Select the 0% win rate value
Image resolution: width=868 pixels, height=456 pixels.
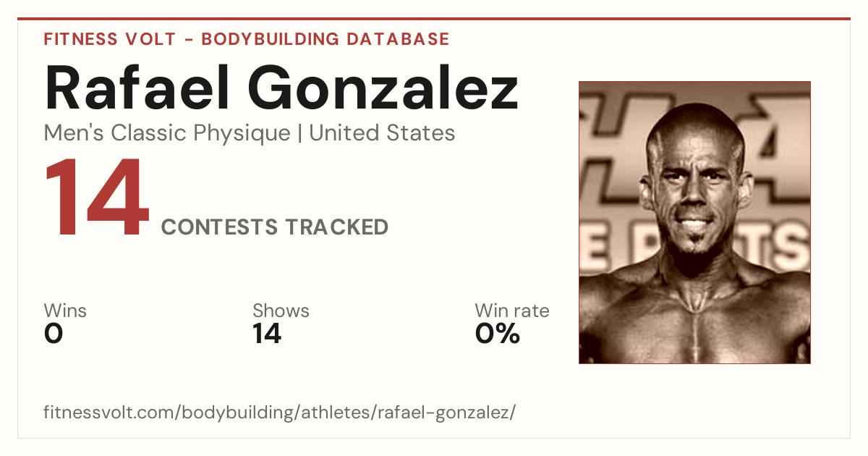click(x=498, y=334)
